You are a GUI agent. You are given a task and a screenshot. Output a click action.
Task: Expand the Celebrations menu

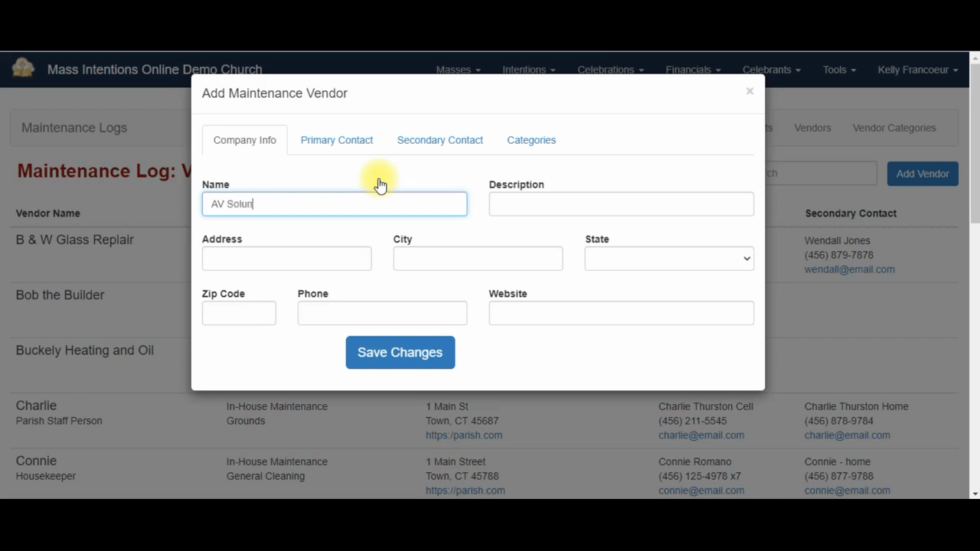tap(611, 70)
